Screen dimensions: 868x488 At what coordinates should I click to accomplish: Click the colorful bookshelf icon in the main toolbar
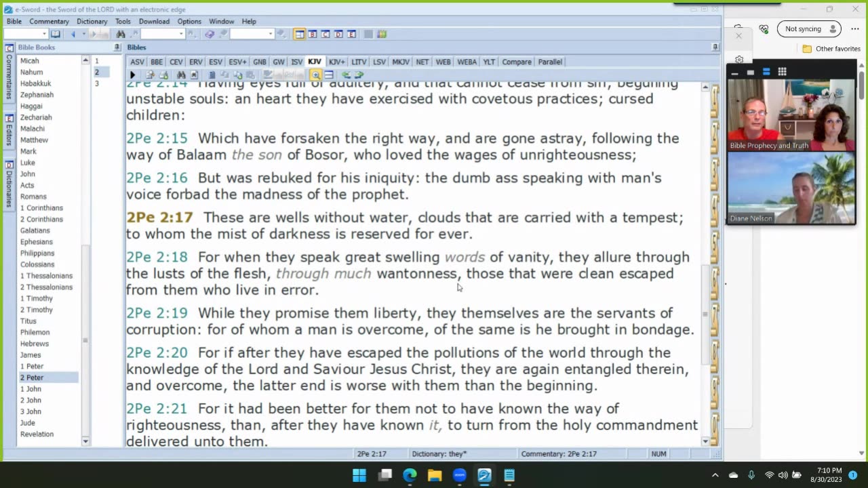tap(382, 34)
